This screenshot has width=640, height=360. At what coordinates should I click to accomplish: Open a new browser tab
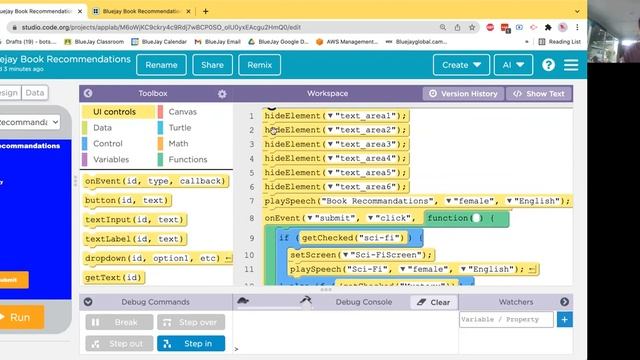coord(205,11)
